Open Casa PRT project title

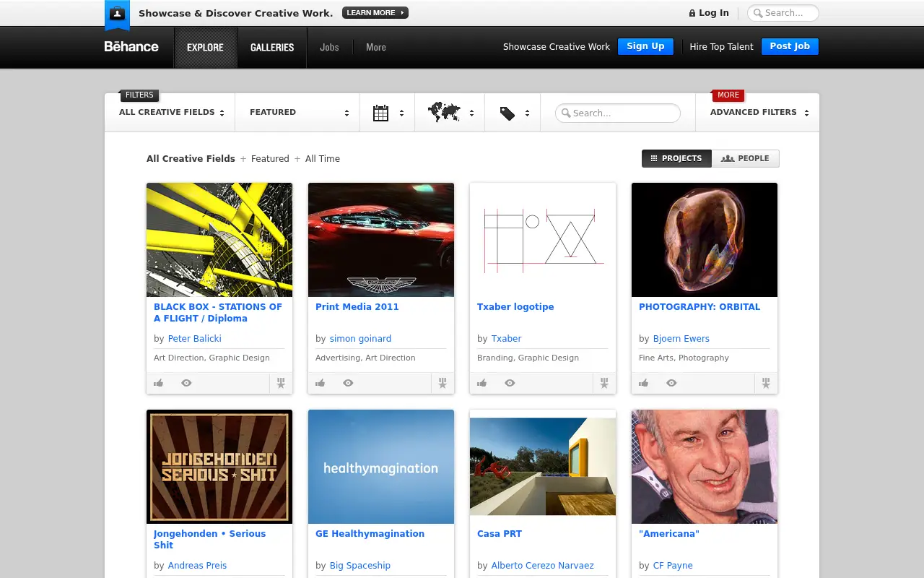[x=500, y=534]
